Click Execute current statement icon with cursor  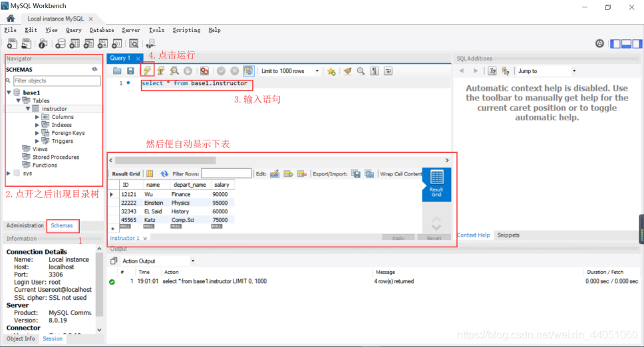coord(161,71)
